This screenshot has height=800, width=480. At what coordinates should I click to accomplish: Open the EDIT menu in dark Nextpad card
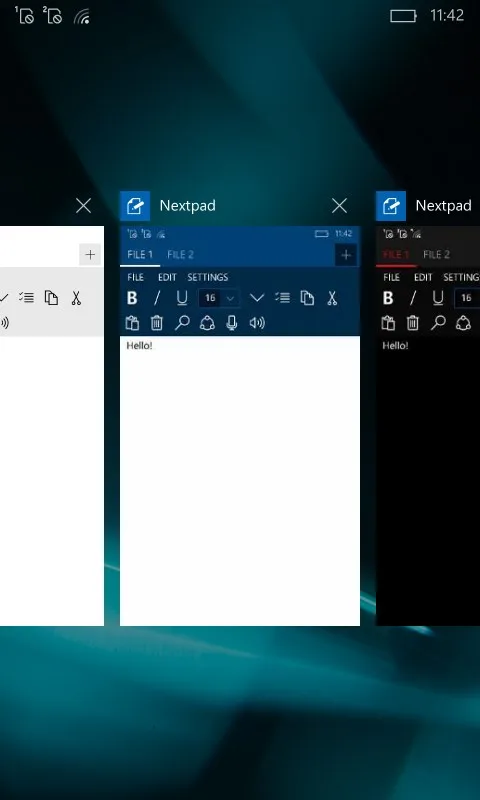point(423,277)
